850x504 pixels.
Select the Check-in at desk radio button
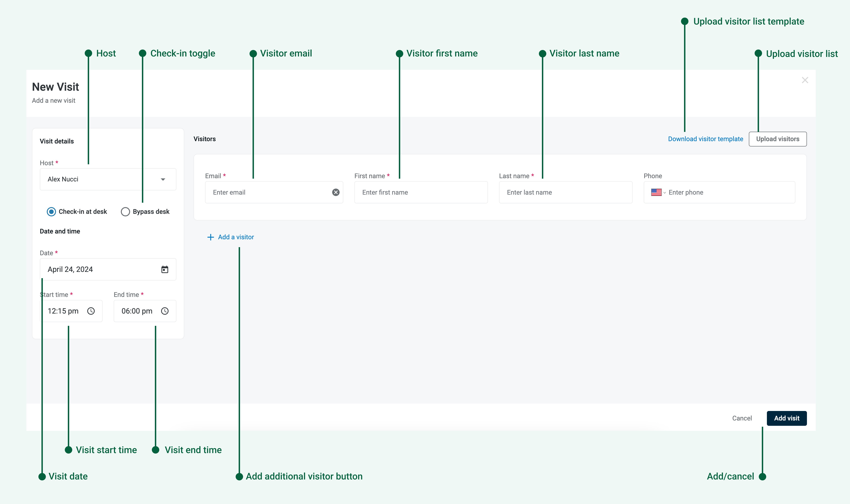51,212
